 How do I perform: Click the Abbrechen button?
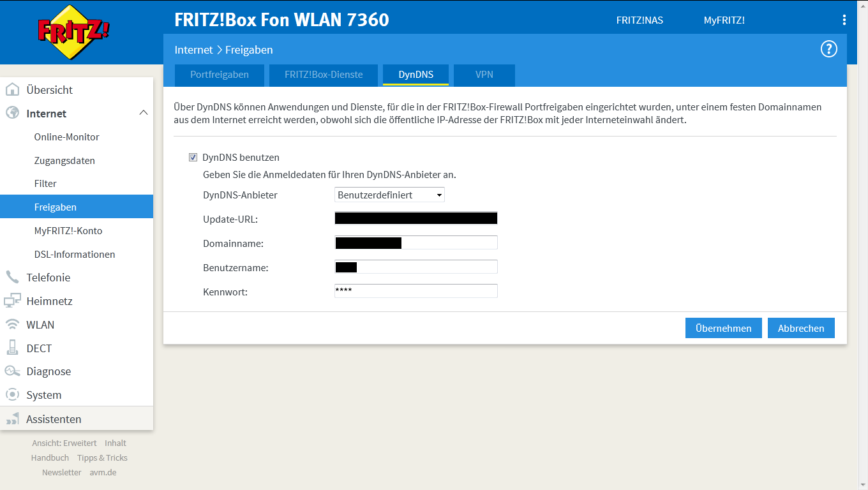point(801,328)
